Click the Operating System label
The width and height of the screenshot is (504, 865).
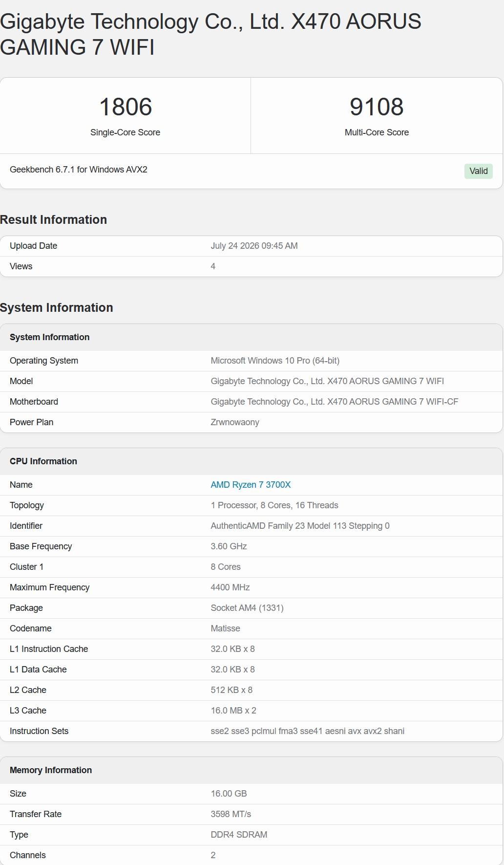[44, 361]
